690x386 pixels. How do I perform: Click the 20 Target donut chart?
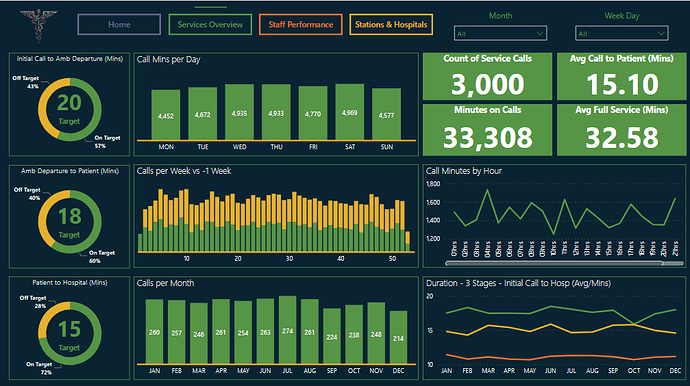[x=70, y=110]
